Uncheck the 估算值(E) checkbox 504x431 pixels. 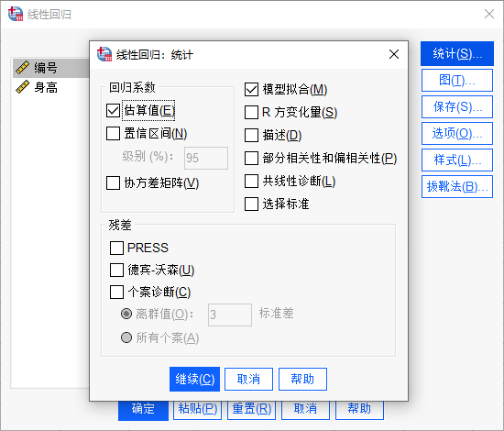(113, 110)
